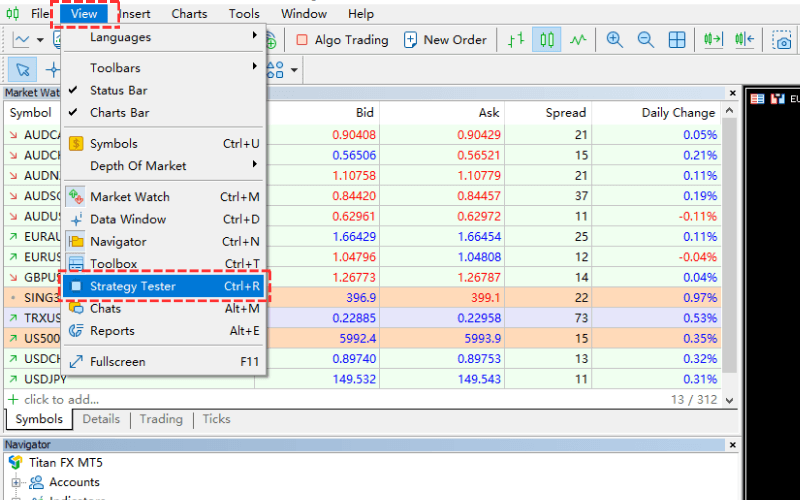Switch to bar chart icon
The image size is (800, 500).
(x=515, y=40)
